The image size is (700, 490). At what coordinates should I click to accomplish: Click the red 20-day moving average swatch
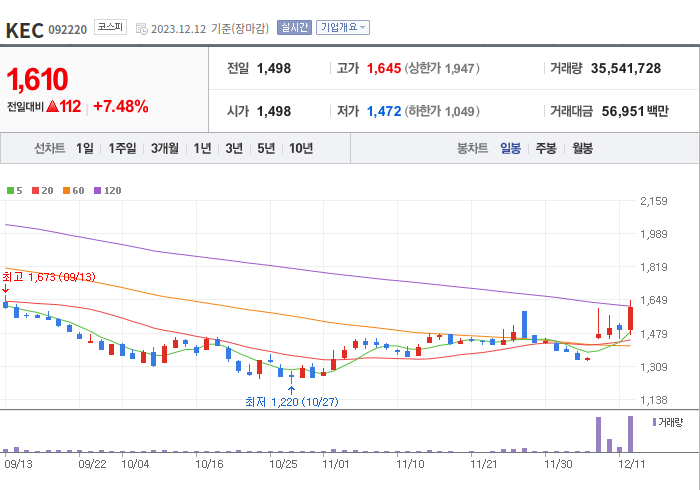pyautogui.click(x=36, y=191)
